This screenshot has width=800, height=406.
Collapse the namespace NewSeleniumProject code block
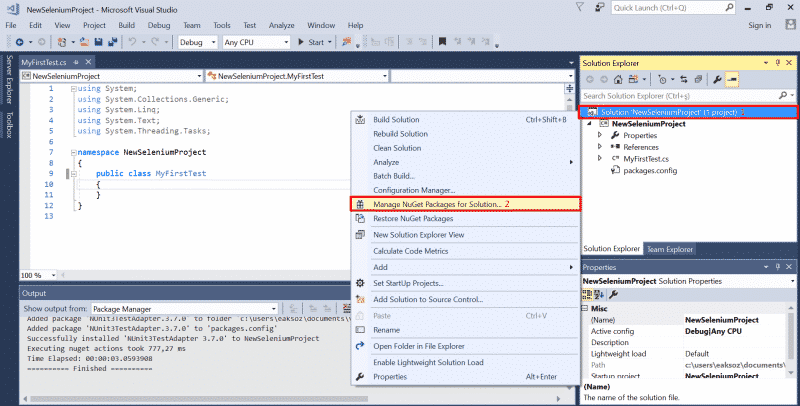pyautogui.click(x=72, y=153)
